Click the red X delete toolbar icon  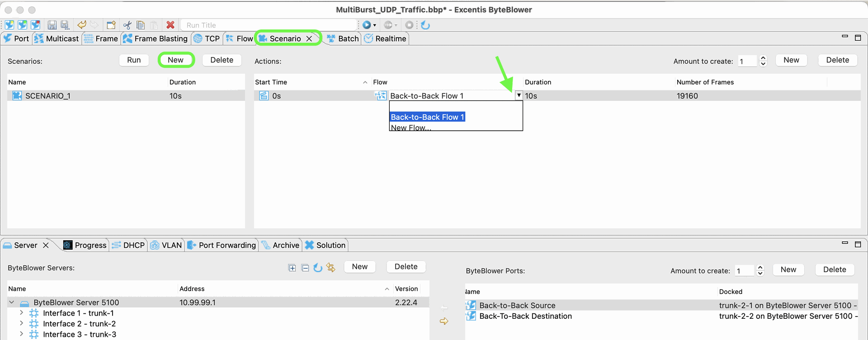point(170,25)
